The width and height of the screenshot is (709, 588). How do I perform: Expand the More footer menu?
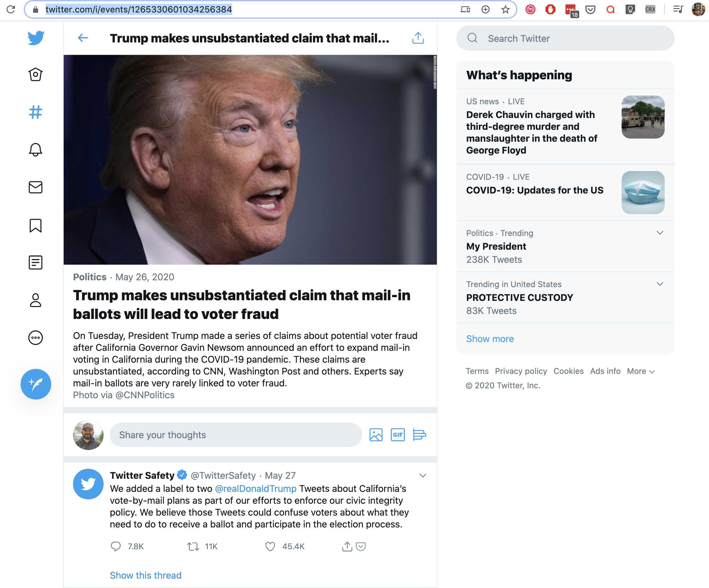641,371
